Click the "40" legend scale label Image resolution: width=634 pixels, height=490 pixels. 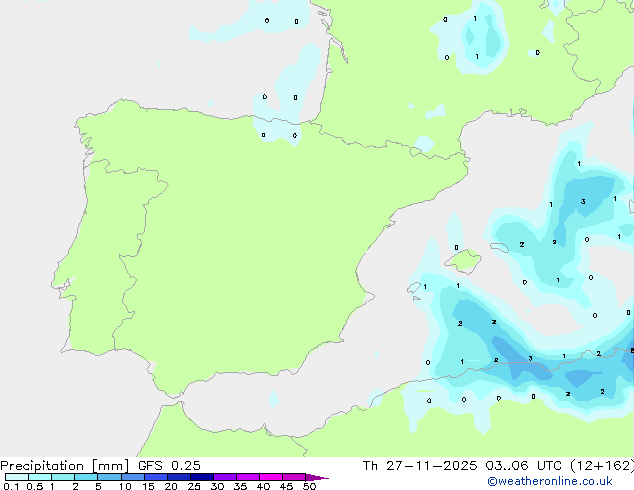coord(263,486)
